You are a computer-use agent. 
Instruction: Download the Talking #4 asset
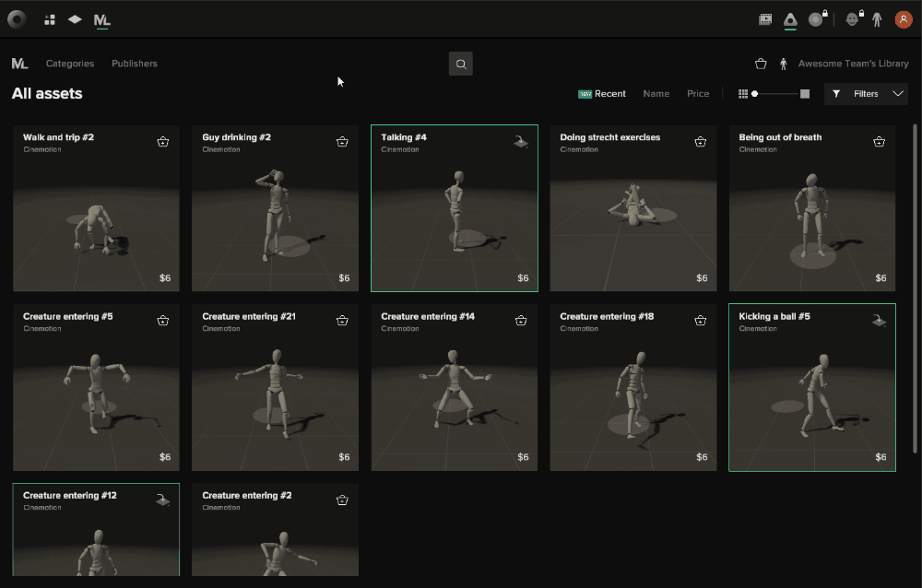[520, 142]
